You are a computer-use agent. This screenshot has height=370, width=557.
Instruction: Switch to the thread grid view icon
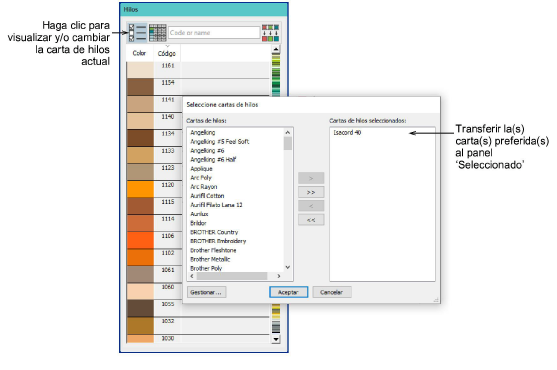pyautogui.click(x=157, y=33)
